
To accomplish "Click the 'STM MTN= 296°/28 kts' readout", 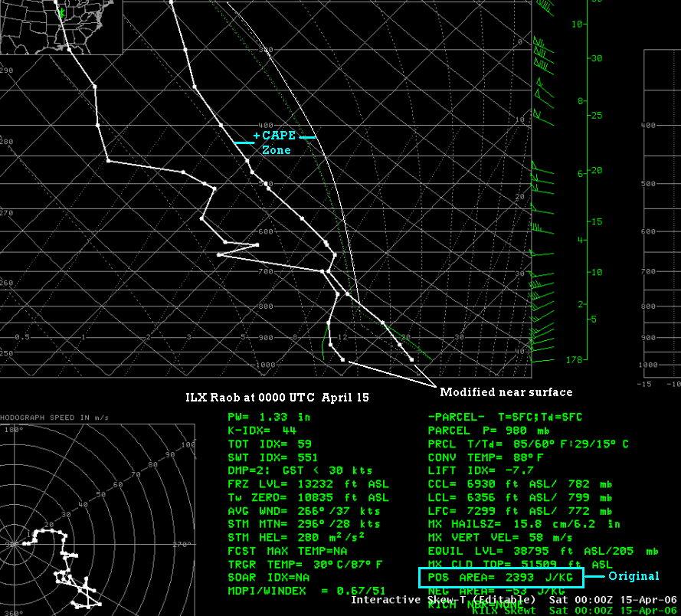I will pos(304,524).
